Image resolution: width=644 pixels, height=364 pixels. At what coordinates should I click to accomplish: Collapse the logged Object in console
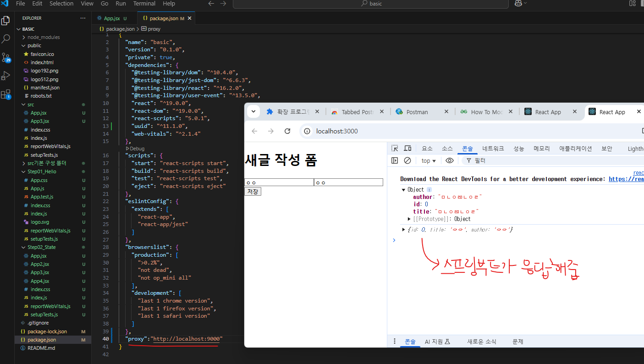point(403,189)
